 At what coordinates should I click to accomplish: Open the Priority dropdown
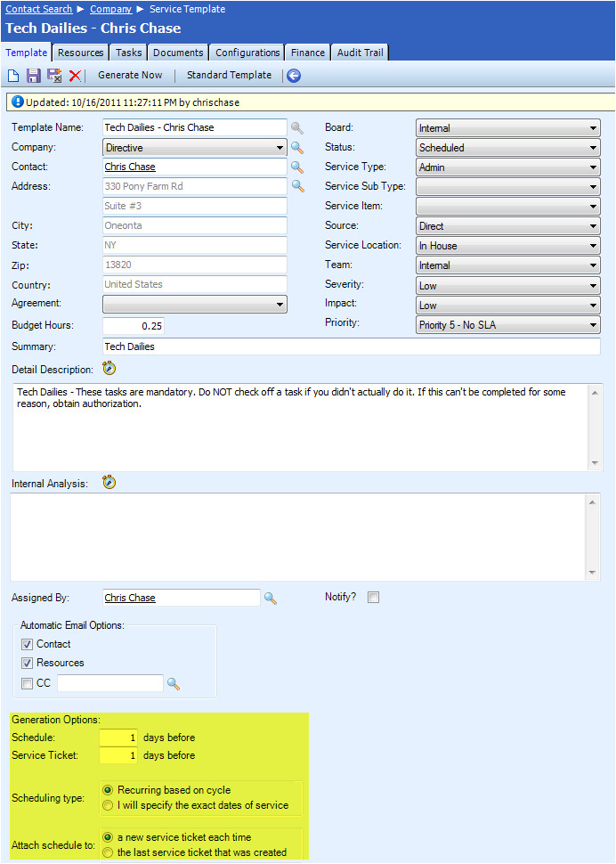click(x=507, y=325)
